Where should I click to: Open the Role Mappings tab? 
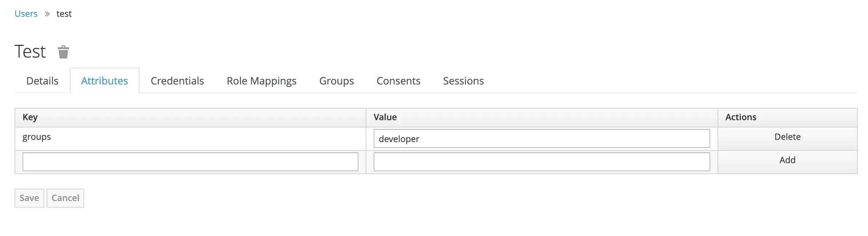pos(261,81)
